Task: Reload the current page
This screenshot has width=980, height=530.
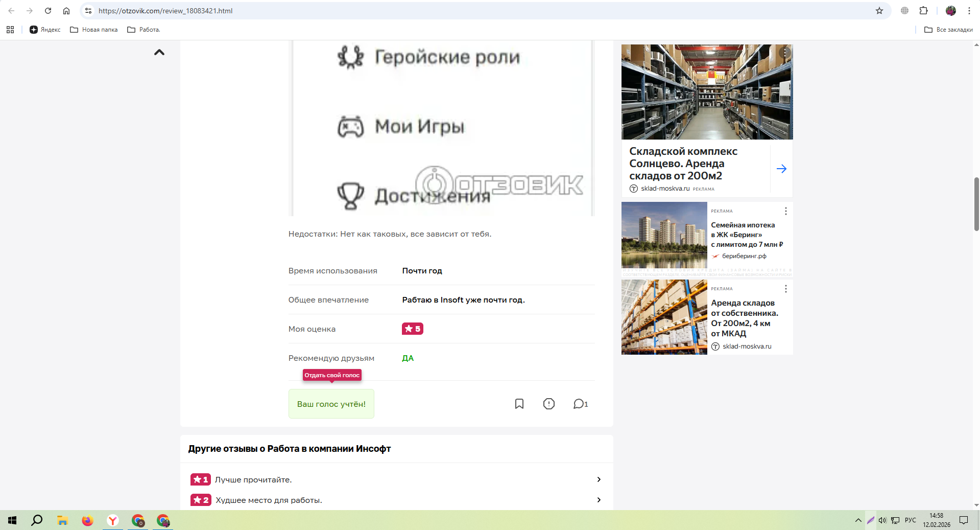Action: 48,11
